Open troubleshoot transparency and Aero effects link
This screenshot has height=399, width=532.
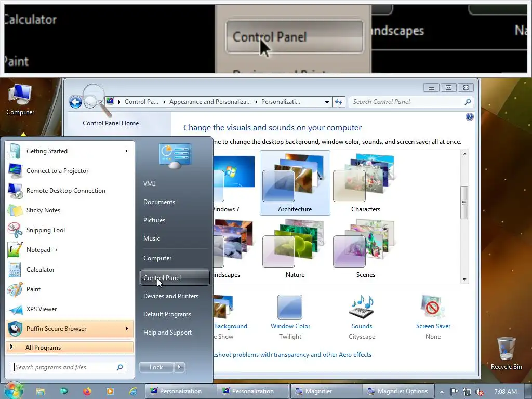[x=292, y=354]
